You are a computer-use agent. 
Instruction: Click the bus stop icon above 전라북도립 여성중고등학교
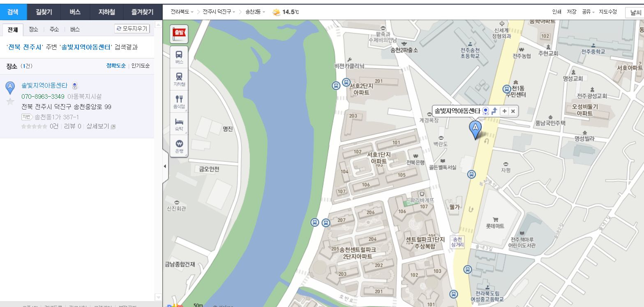tap(467, 270)
